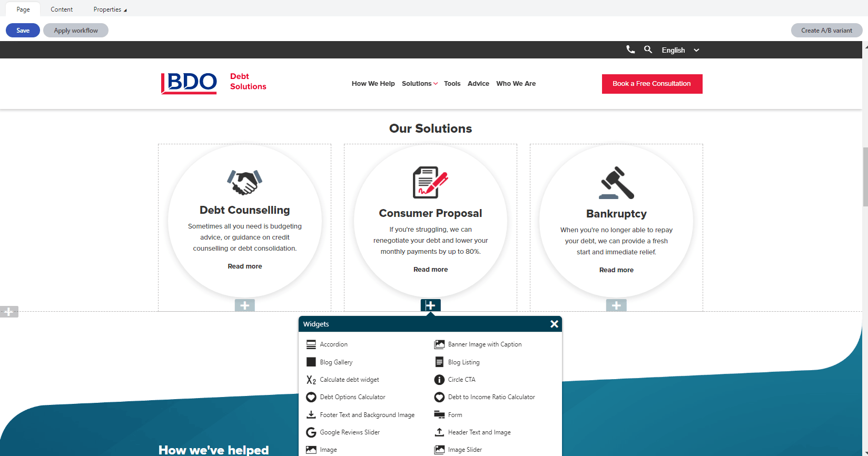Image resolution: width=868 pixels, height=456 pixels.
Task: Select the Image widget icon
Action: (311, 450)
